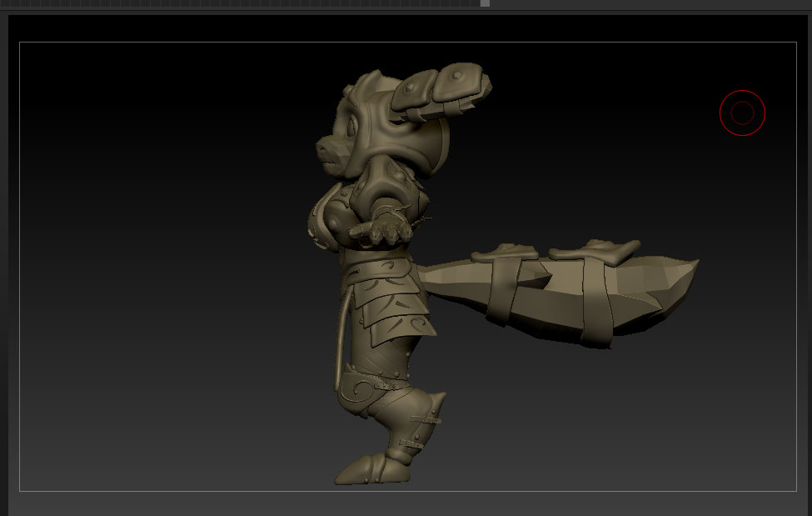The width and height of the screenshot is (812, 516).
Task: Select the highlighted current step in undo history strip
Action: coord(485,3)
